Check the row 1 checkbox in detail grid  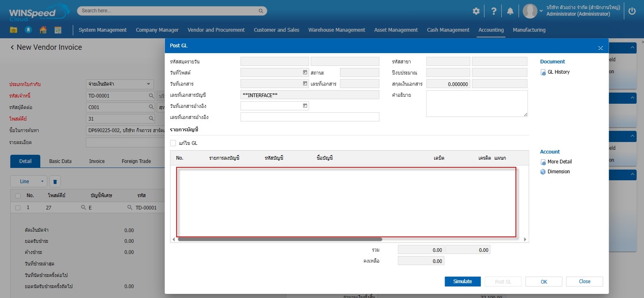[18, 208]
